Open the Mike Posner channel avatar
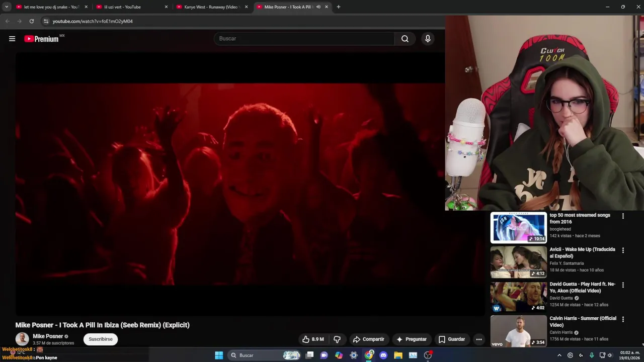This screenshot has height=362, width=644. (22, 339)
